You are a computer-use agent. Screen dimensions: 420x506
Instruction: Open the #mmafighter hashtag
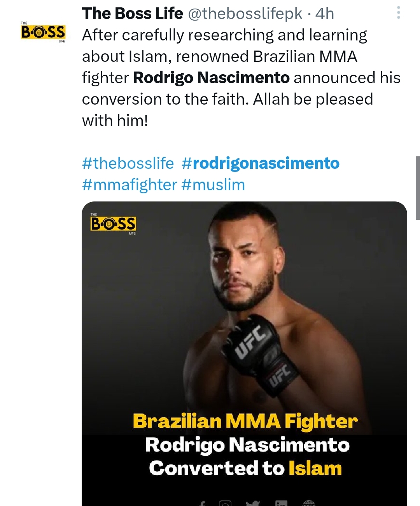tap(129, 185)
